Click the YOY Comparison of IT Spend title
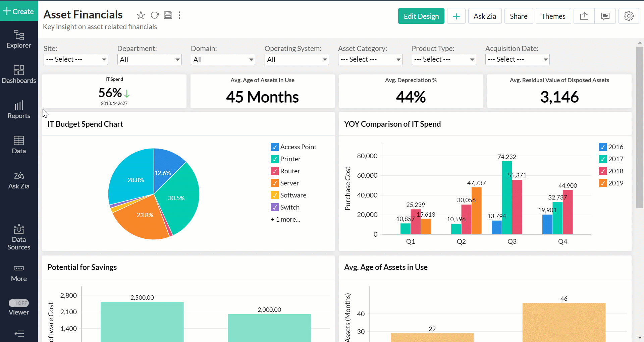Image resolution: width=644 pixels, height=342 pixels. [392, 124]
